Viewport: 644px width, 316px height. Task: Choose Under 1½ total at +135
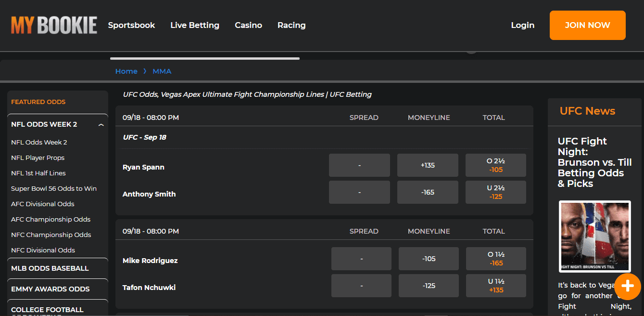[x=495, y=286]
